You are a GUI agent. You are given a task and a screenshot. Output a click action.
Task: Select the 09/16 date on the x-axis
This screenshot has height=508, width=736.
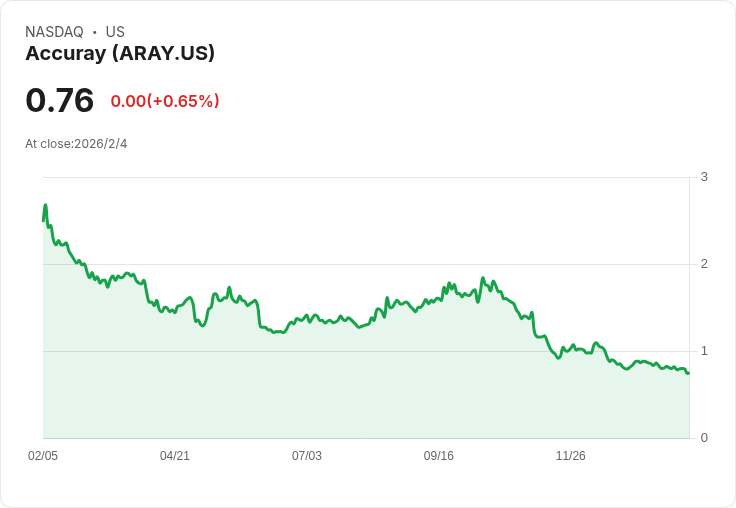click(x=439, y=456)
